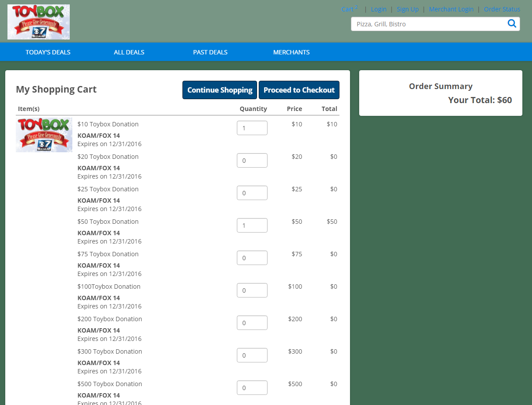The height and width of the screenshot is (405, 532).
Task: Select quantity field for $200 Toybox Donation
Action: pos(252,323)
